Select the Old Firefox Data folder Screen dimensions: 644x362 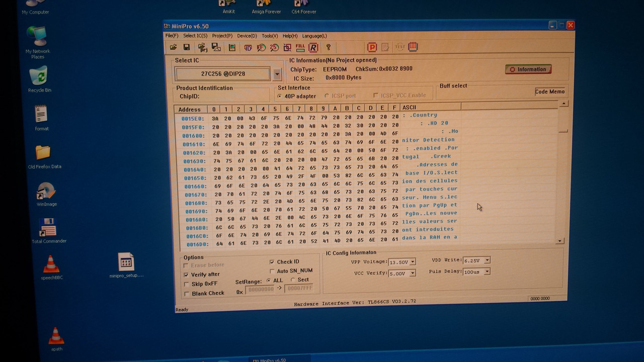44,157
